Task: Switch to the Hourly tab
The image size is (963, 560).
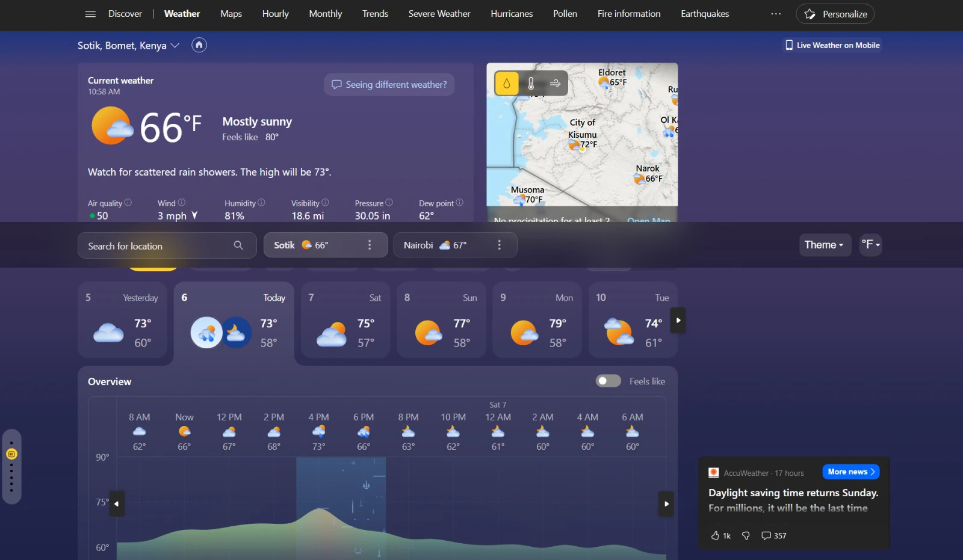Action: [275, 13]
